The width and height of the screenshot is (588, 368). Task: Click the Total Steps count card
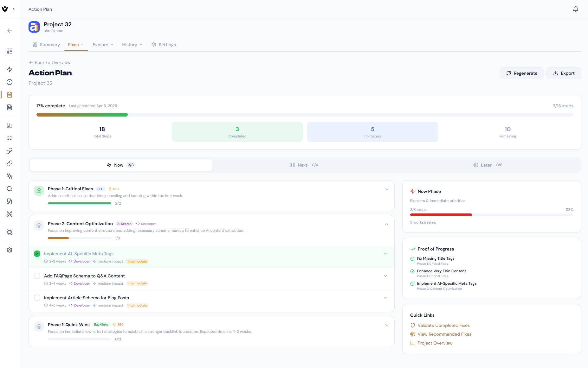(x=102, y=132)
